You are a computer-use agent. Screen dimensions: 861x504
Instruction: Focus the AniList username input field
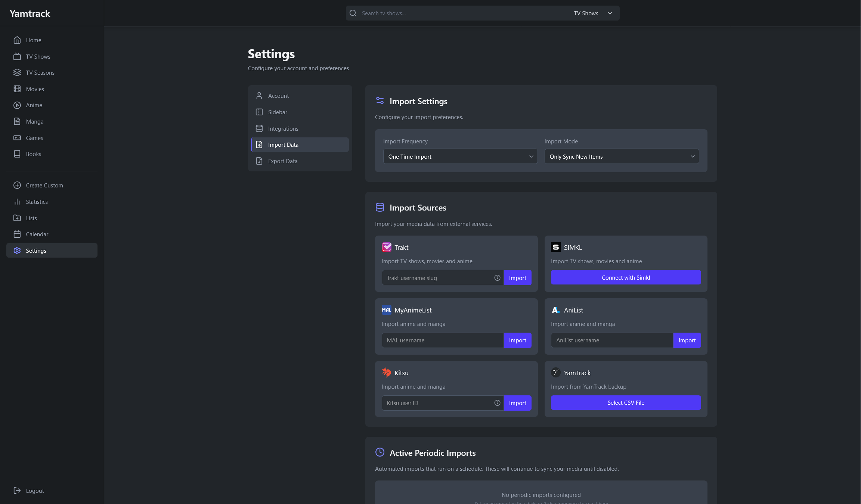coord(612,340)
